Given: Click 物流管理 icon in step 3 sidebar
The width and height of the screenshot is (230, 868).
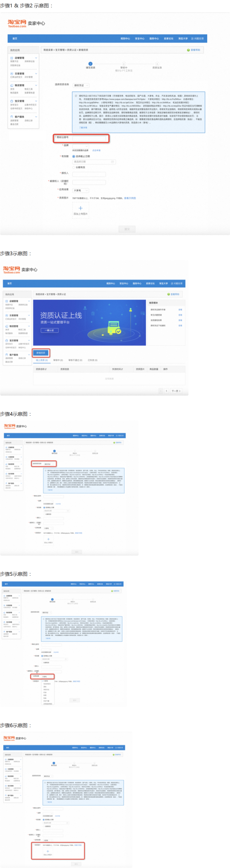Looking at the screenshot, I should [x=7, y=326].
